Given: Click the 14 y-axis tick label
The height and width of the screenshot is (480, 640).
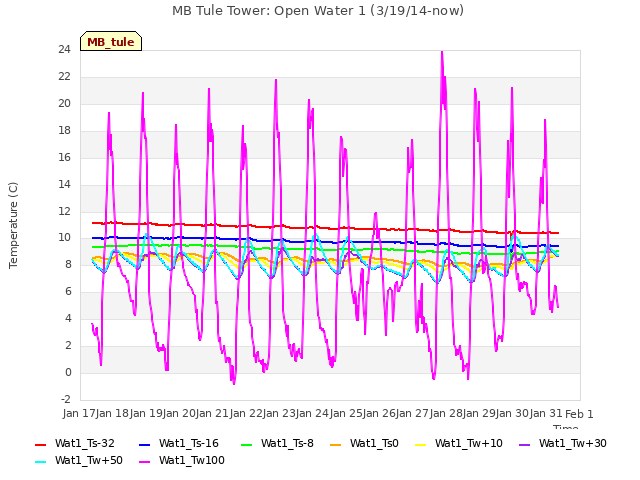Looking at the screenshot, I should pos(64,184).
